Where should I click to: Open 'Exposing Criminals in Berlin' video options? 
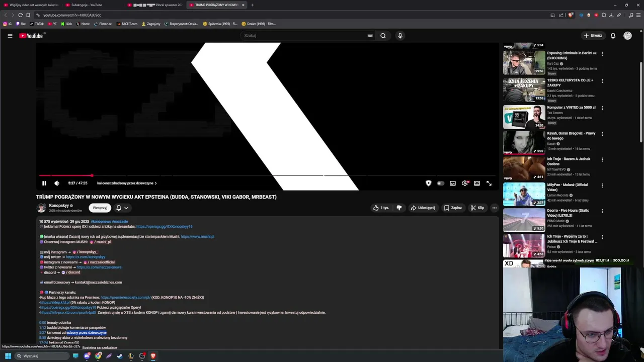point(602,54)
